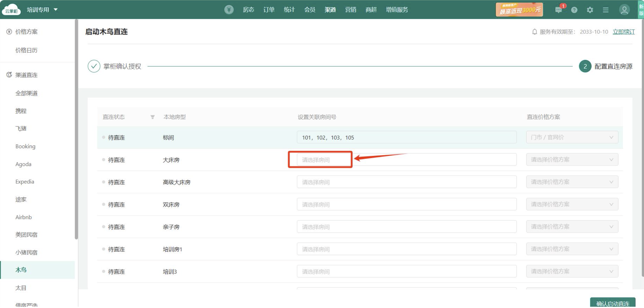Image resolution: width=644 pixels, height=308 pixels.
Task: Select 携程 in the channel sidebar
Action: pyautogui.click(x=21, y=111)
